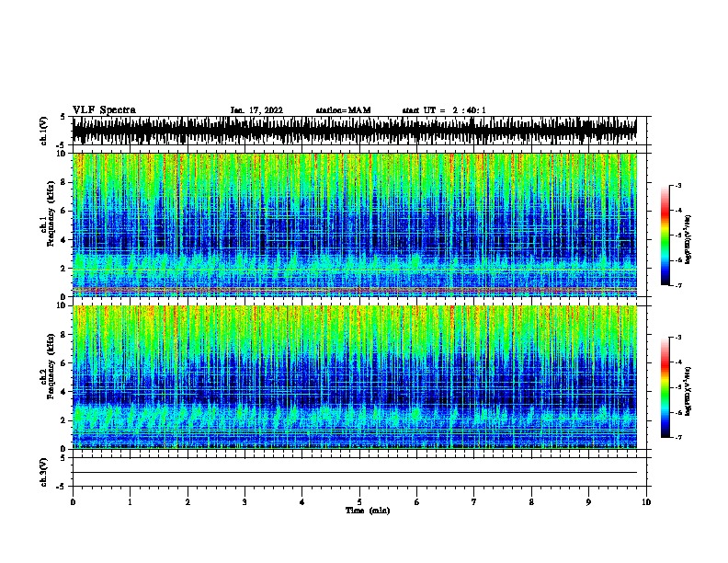Click the "-3" tick of ch.1 color bar

(x=677, y=186)
